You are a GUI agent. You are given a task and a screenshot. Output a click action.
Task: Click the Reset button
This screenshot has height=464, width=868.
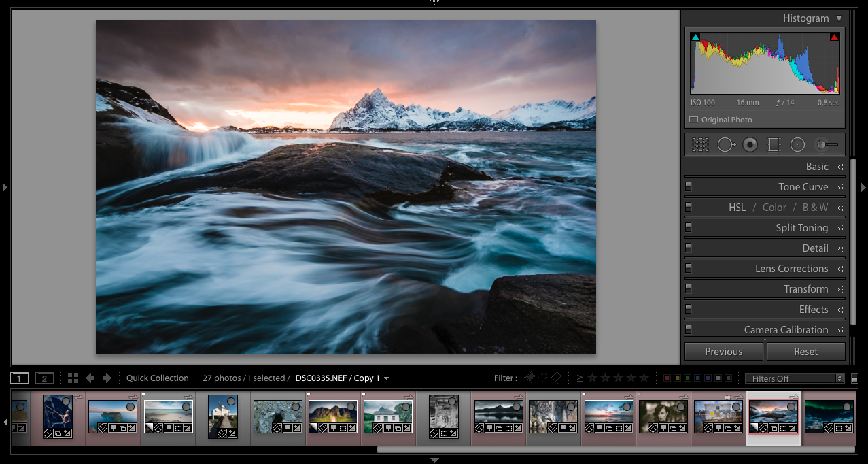tap(805, 352)
